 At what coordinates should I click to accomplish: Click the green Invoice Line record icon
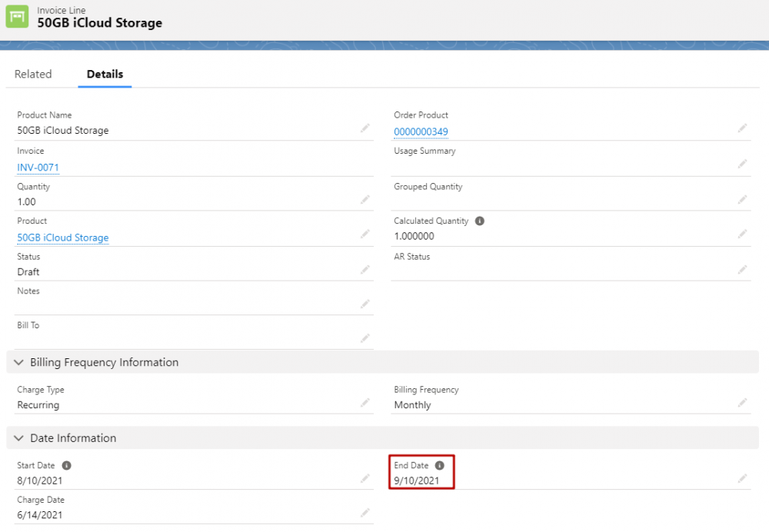[17, 17]
